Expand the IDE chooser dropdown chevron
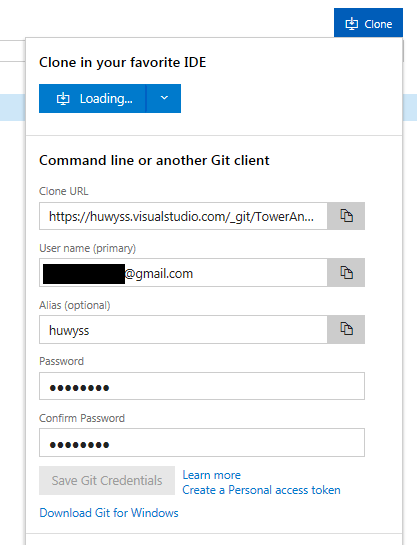 click(x=164, y=98)
